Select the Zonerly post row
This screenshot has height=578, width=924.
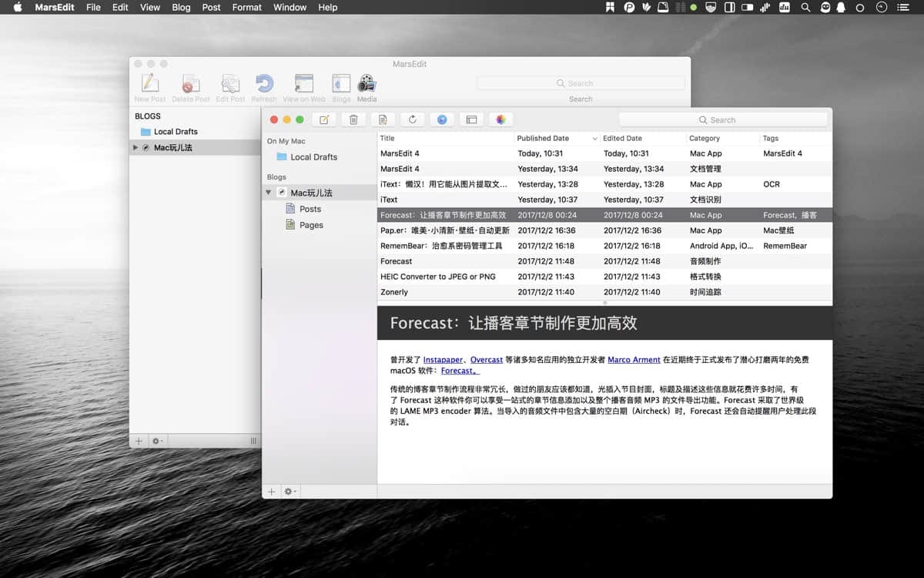coord(604,292)
